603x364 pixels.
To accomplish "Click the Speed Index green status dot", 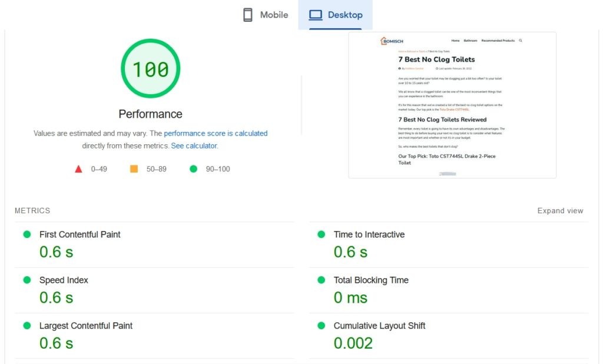I will [x=26, y=280].
